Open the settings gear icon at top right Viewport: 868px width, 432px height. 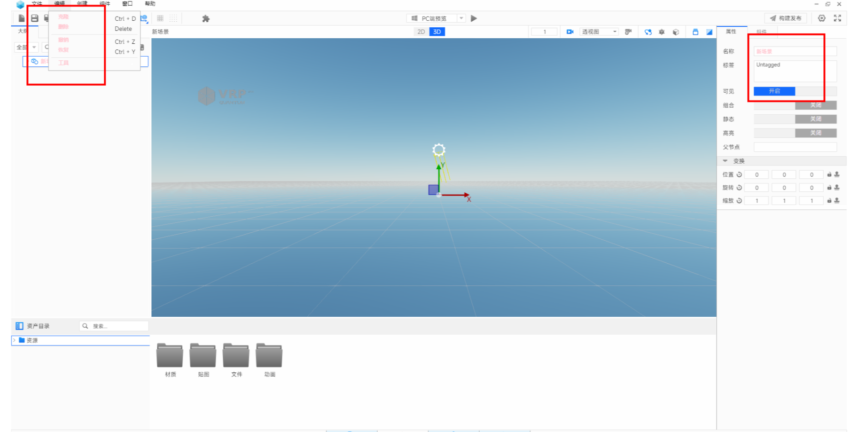(x=821, y=18)
